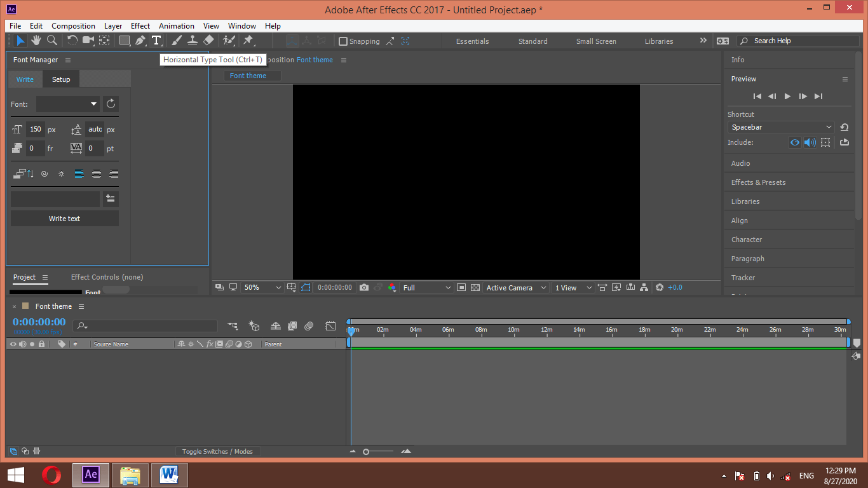Select the Eraser tool
The width and height of the screenshot is (868, 488).
coord(208,40)
